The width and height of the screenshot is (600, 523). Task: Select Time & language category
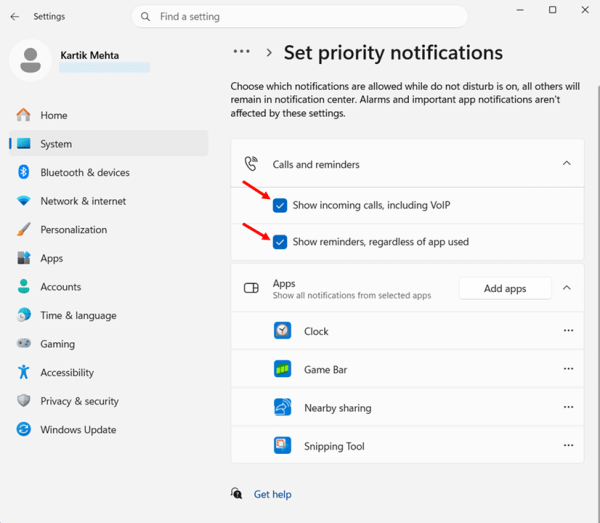tap(109, 315)
